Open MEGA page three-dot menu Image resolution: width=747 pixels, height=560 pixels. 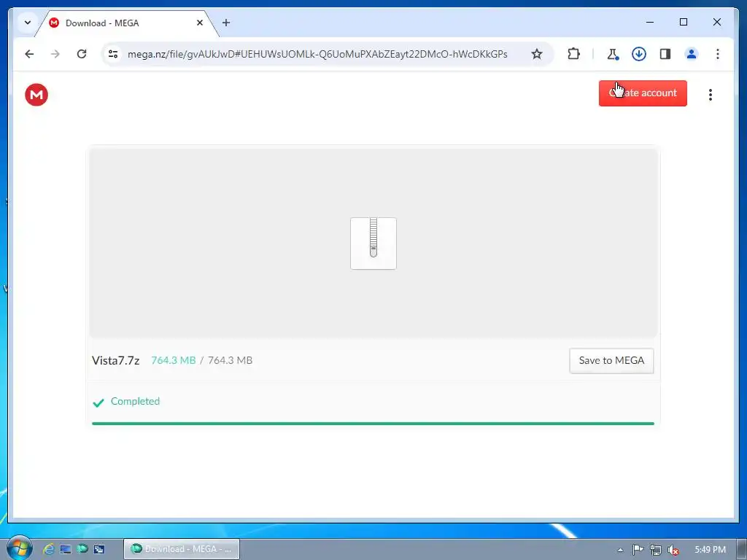[711, 95]
